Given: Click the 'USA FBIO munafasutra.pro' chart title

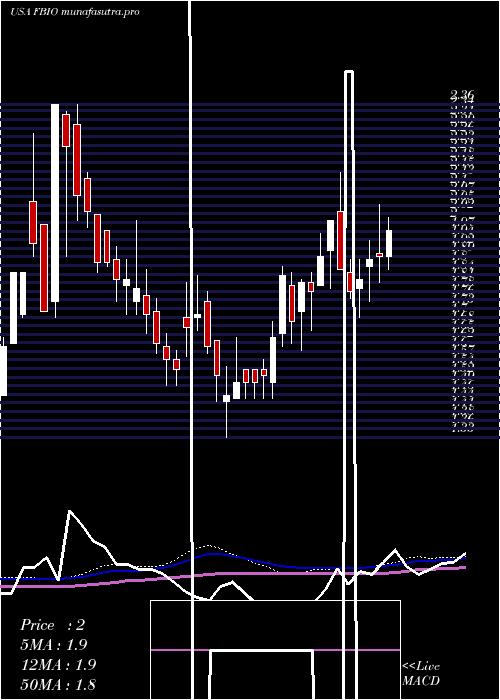Looking at the screenshot, I should 75,12.
